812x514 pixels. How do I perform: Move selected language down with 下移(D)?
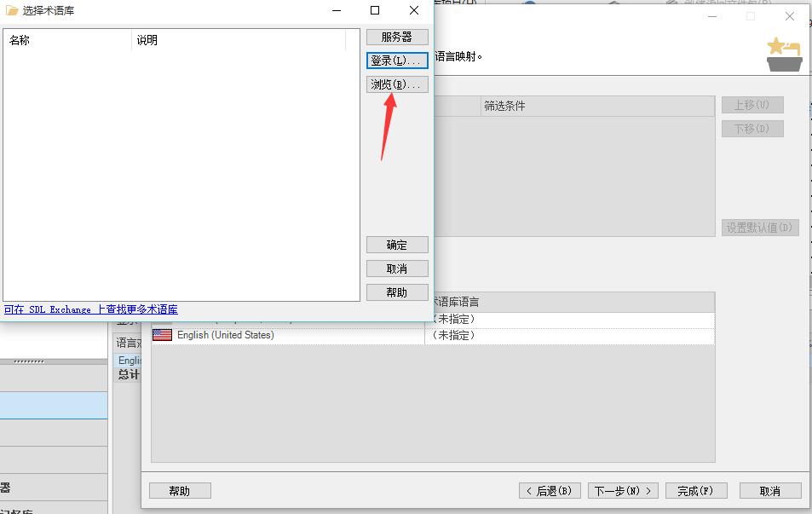click(x=754, y=128)
